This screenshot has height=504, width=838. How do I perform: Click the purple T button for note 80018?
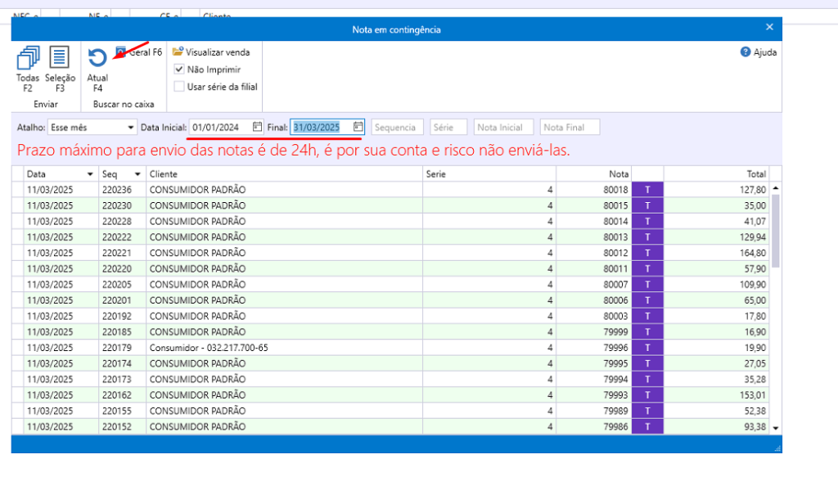coord(647,190)
